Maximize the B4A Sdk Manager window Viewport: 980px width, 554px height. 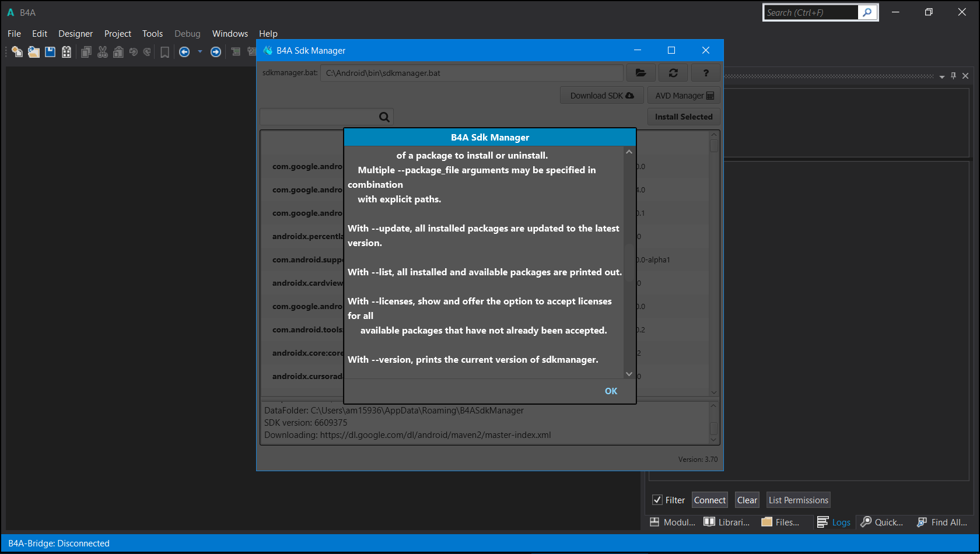(671, 50)
